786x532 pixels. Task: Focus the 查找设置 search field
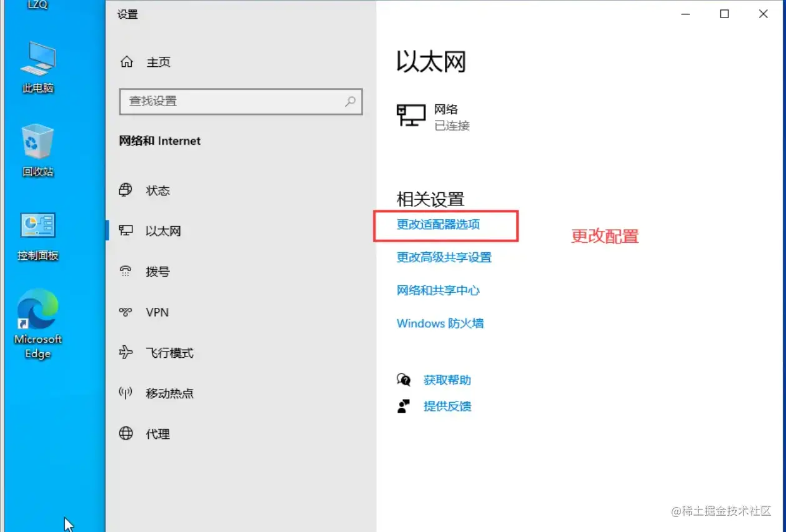click(241, 101)
